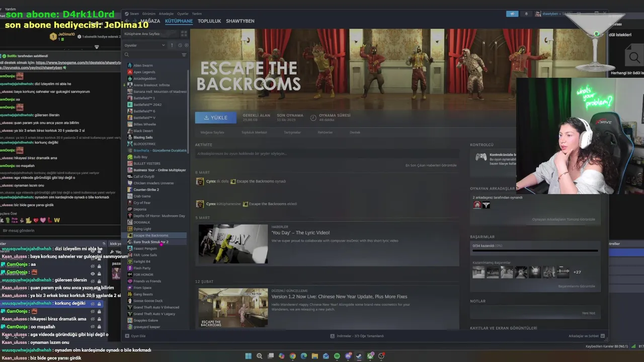Open bynogame support link in chat
The image size is (644, 362).
click(78, 63)
